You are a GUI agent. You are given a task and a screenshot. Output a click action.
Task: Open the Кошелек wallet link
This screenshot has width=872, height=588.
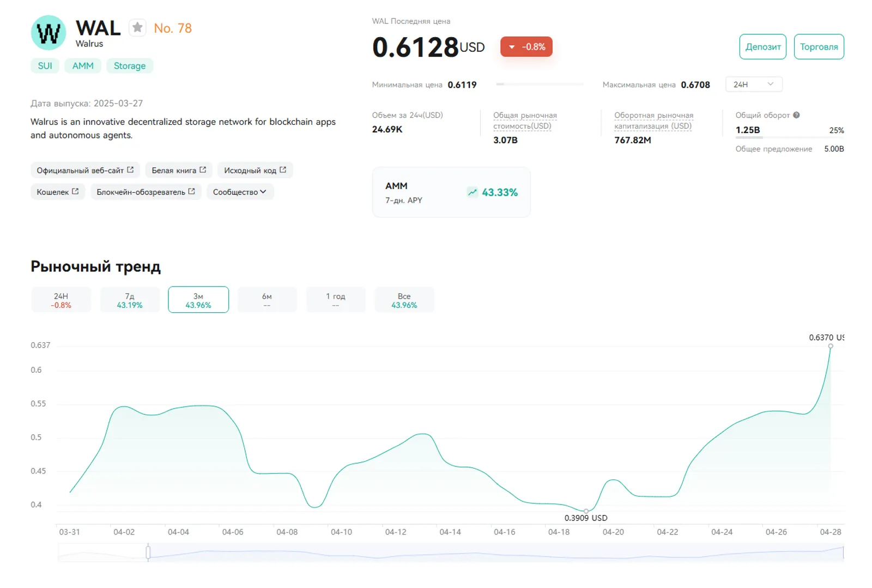(x=58, y=192)
